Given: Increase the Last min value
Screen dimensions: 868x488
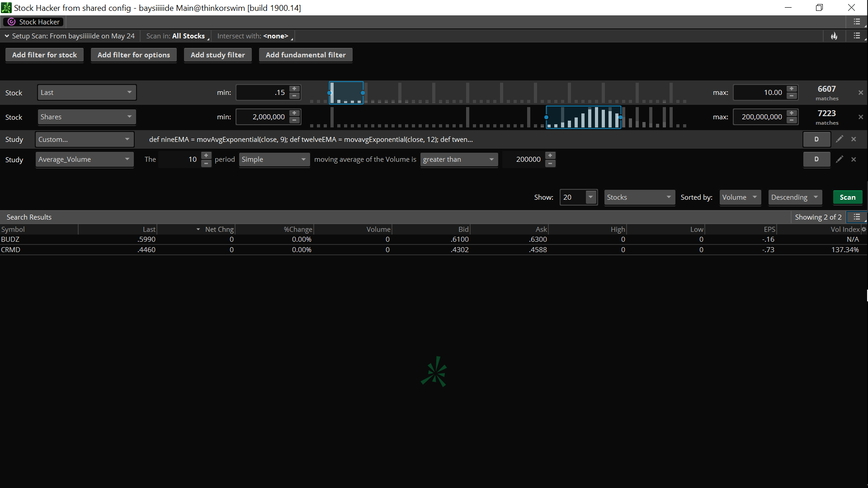Looking at the screenshot, I should [x=294, y=89].
